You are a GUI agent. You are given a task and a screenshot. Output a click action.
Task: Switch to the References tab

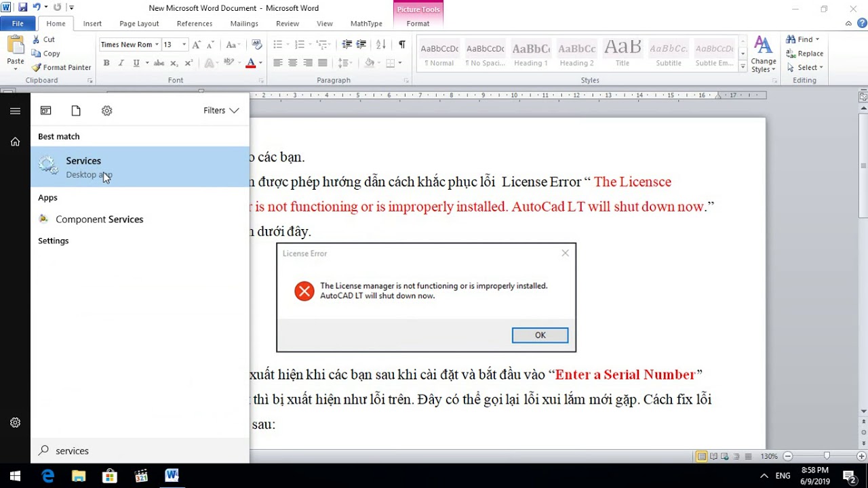(195, 24)
